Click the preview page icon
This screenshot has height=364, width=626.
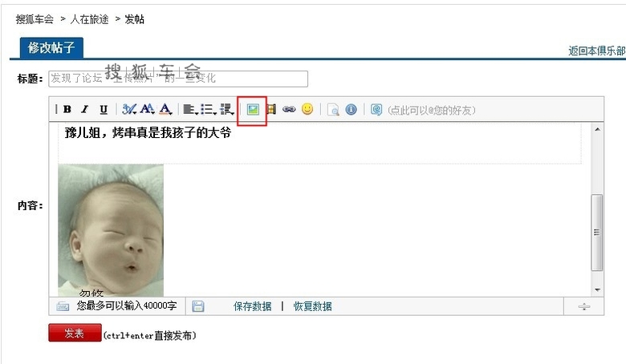[333, 110]
